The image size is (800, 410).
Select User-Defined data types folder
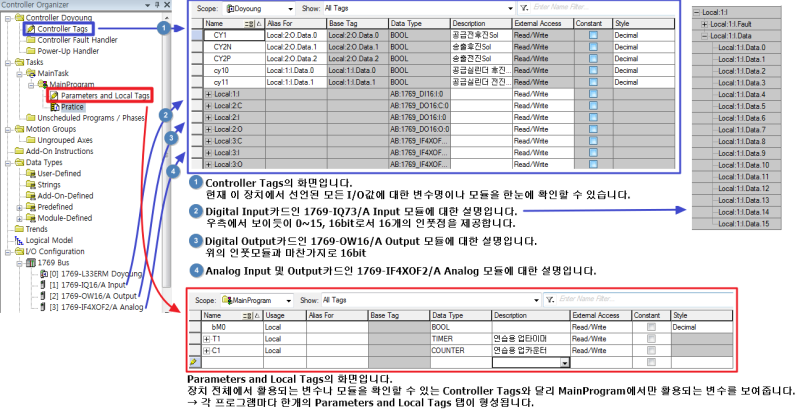[59, 173]
